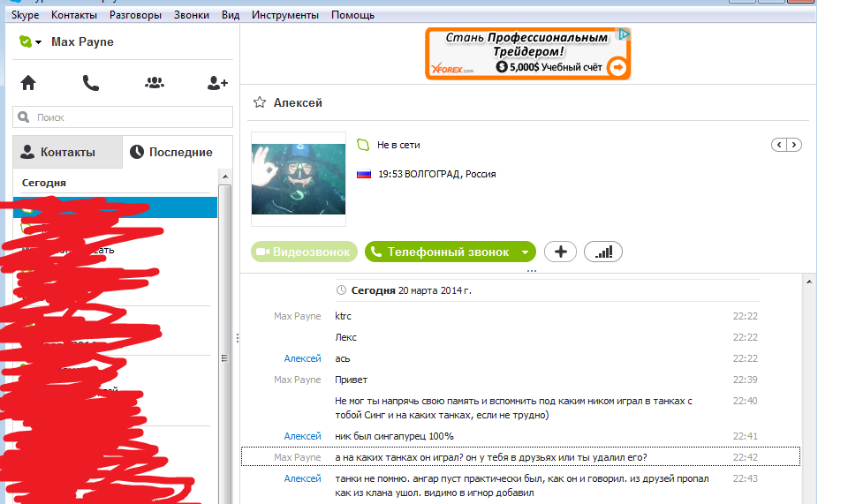This screenshot has width=848, height=504.
Task: Click the Поиск search field
Action: [122, 117]
